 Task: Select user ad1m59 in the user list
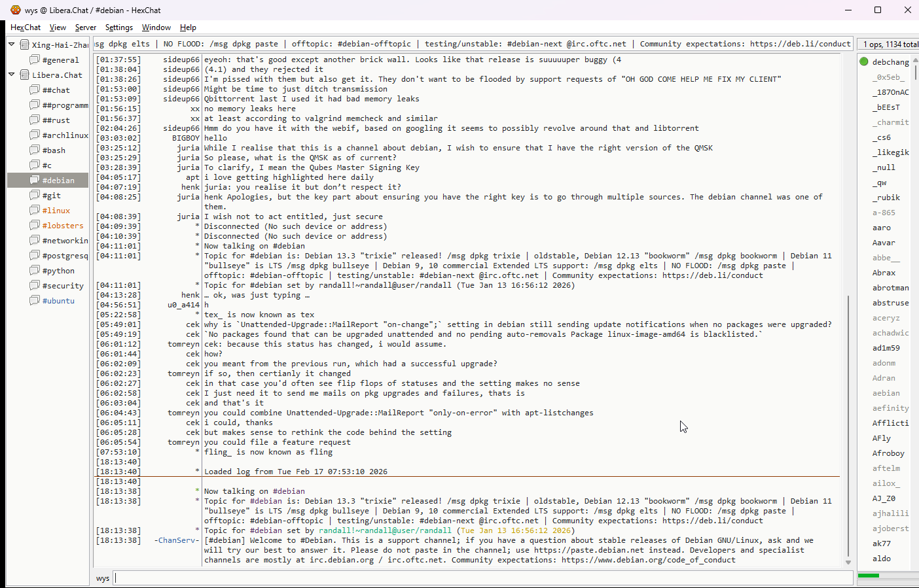886,348
